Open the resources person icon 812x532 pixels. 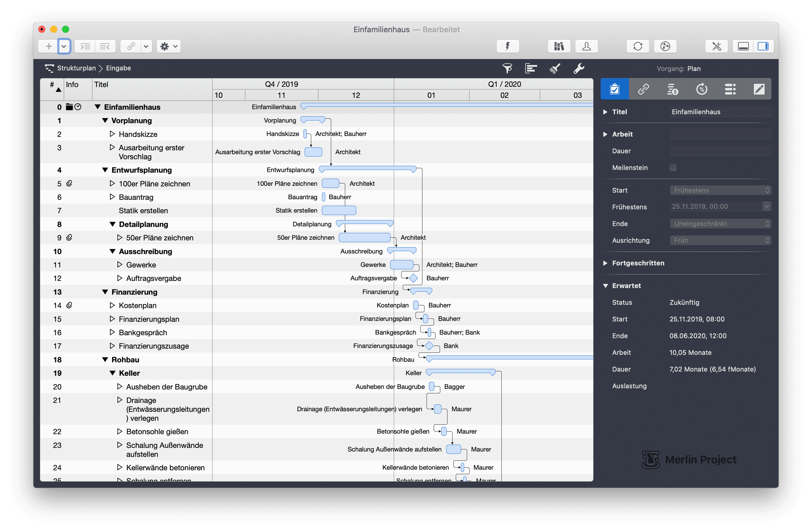click(586, 47)
